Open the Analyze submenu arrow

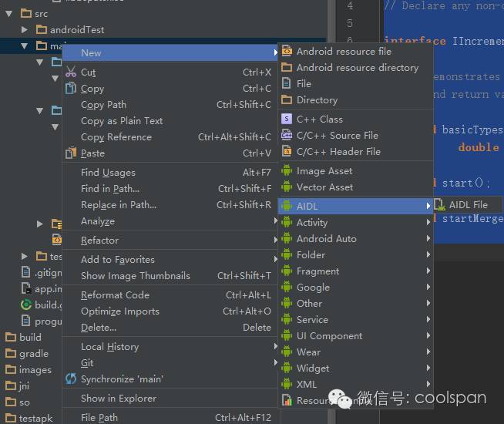(275, 220)
